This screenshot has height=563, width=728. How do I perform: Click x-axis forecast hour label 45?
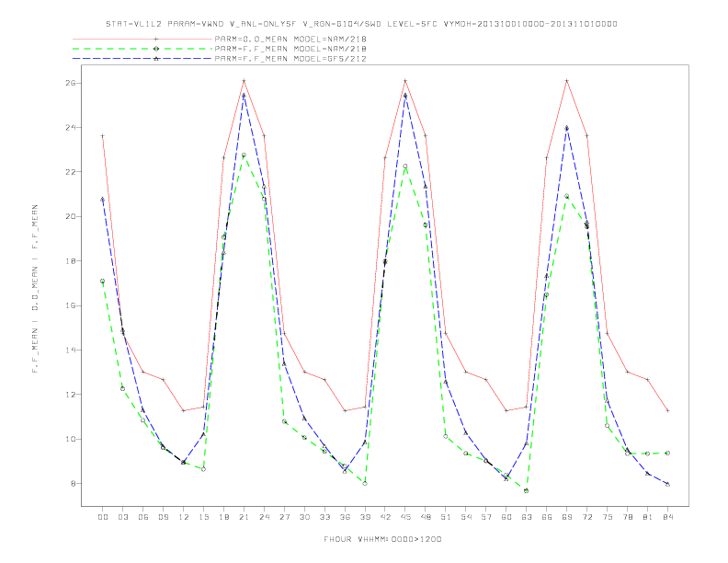[x=405, y=517]
